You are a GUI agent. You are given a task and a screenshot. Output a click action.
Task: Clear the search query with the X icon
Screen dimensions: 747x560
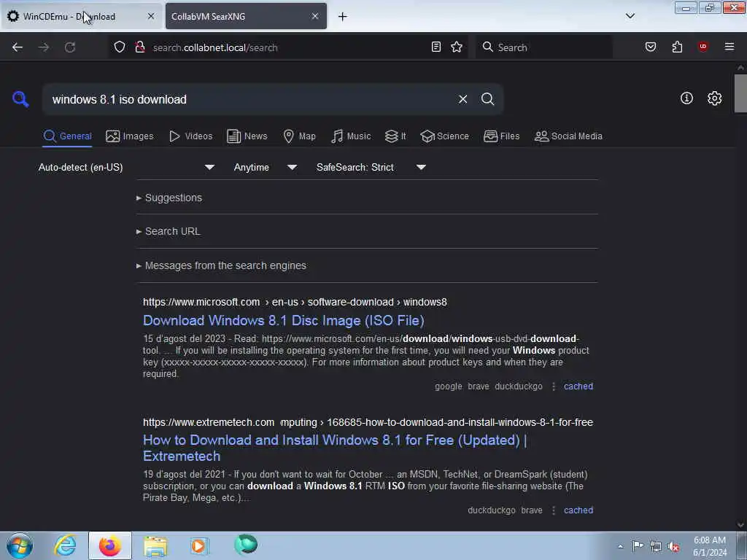coord(462,99)
